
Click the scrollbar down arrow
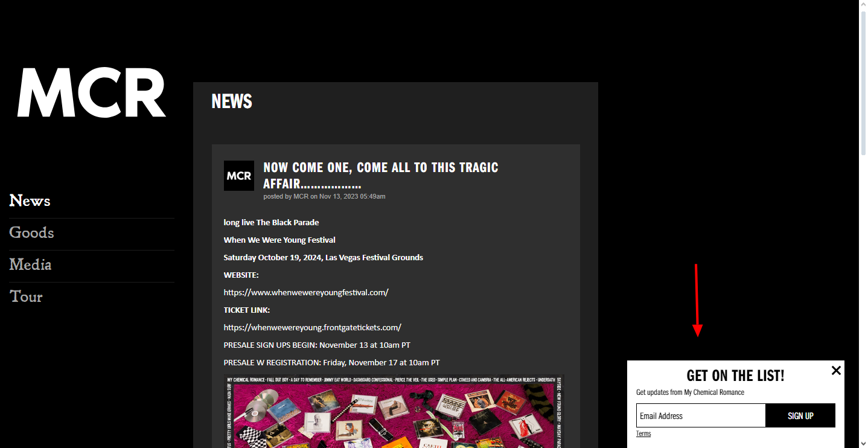863,444
